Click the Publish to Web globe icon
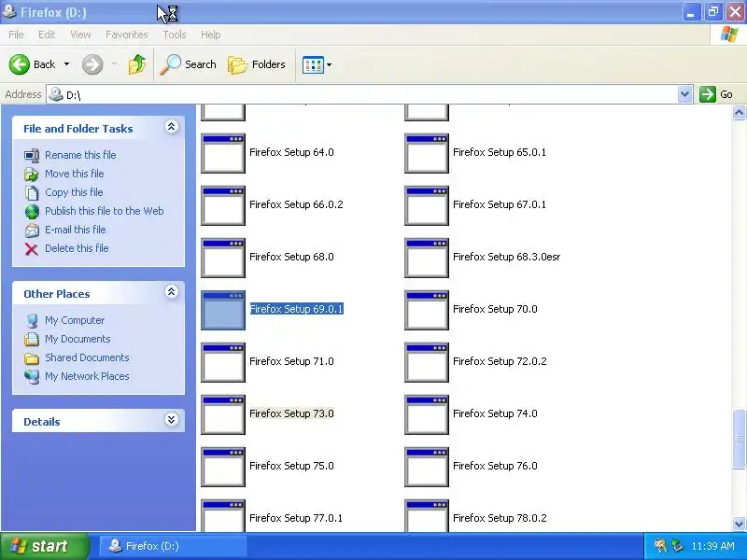Viewport: 747px width, 560px height. point(32,212)
